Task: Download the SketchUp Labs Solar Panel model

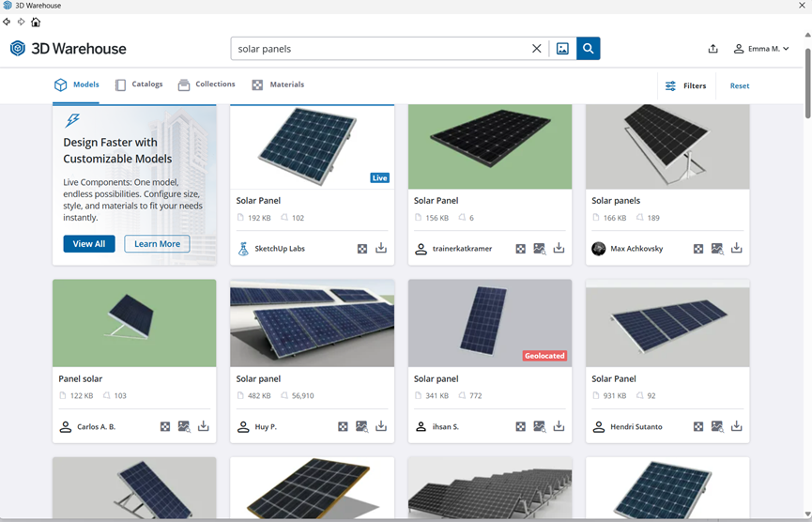Action: (x=381, y=249)
